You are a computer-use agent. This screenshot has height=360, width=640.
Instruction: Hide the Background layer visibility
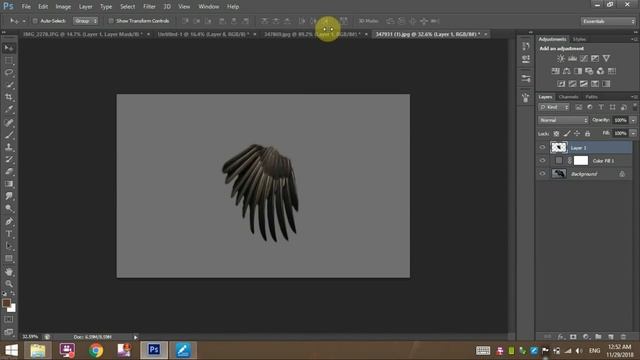pyautogui.click(x=542, y=174)
